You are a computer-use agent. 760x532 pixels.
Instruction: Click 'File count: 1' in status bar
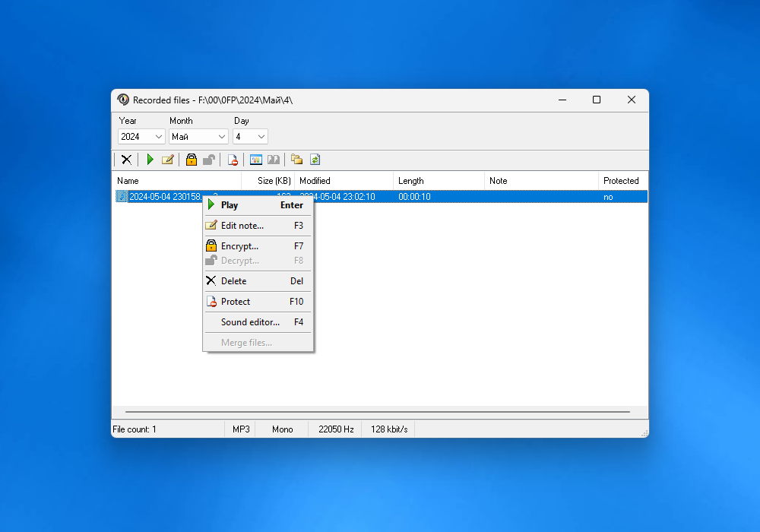[135, 429]
